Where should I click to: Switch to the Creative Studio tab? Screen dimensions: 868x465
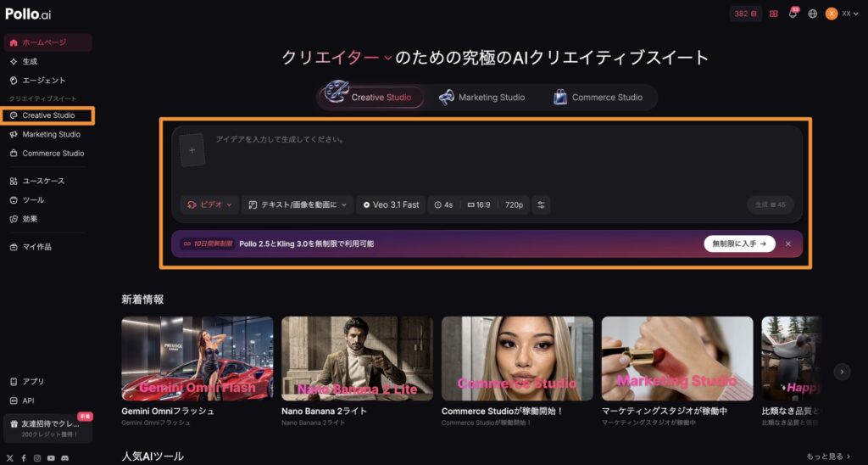tap(372, 97)
